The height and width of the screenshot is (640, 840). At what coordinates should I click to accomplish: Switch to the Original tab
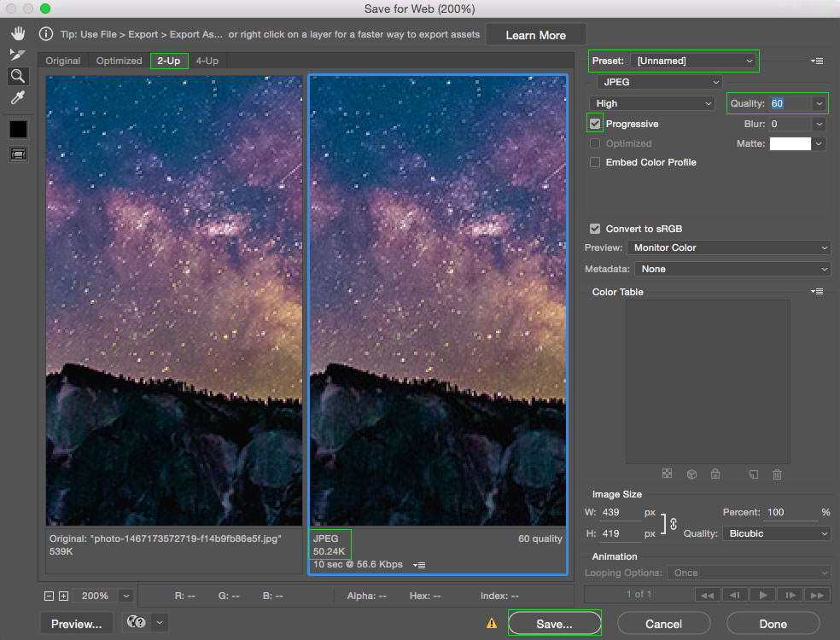(63, 61)
